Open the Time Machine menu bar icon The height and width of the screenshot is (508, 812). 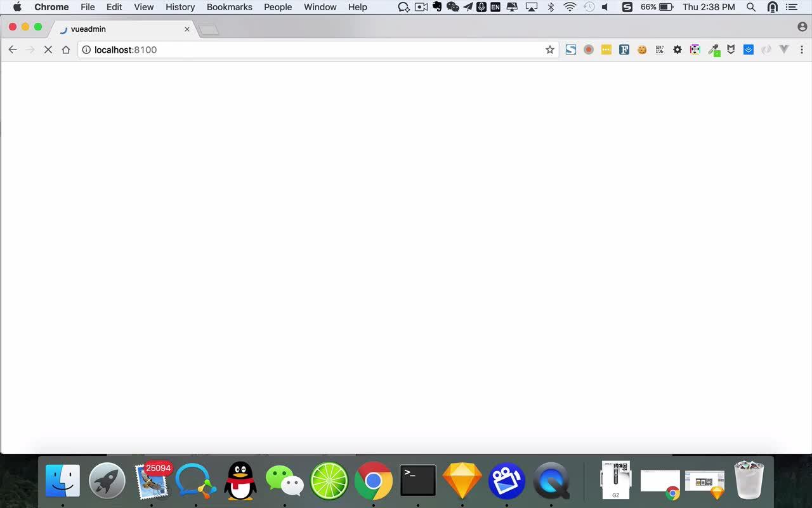(x=589, y=7)
